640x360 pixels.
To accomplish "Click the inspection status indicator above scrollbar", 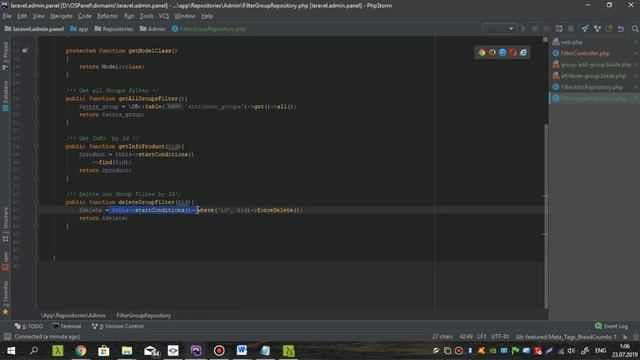I will coord(545,39).
